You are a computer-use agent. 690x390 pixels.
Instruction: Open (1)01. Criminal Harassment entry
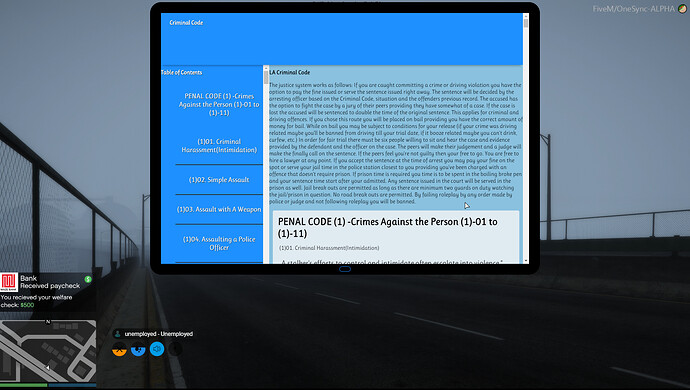(x=219, y=146)
